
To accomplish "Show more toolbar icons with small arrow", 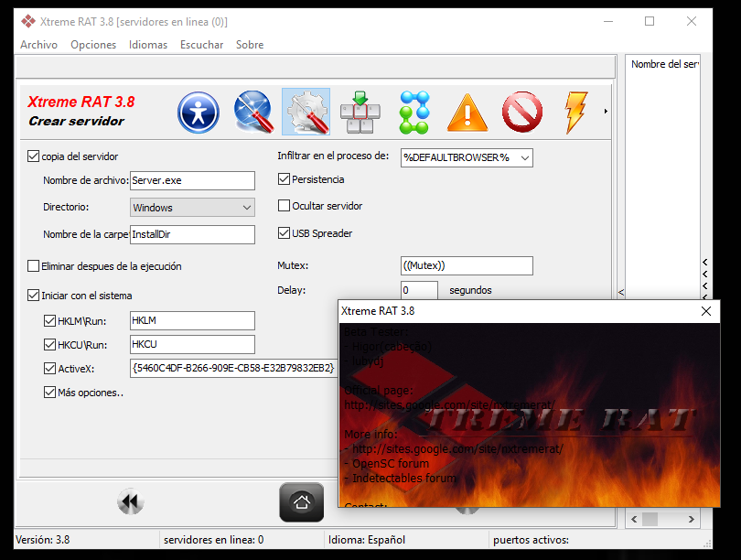I will (606, 112).
